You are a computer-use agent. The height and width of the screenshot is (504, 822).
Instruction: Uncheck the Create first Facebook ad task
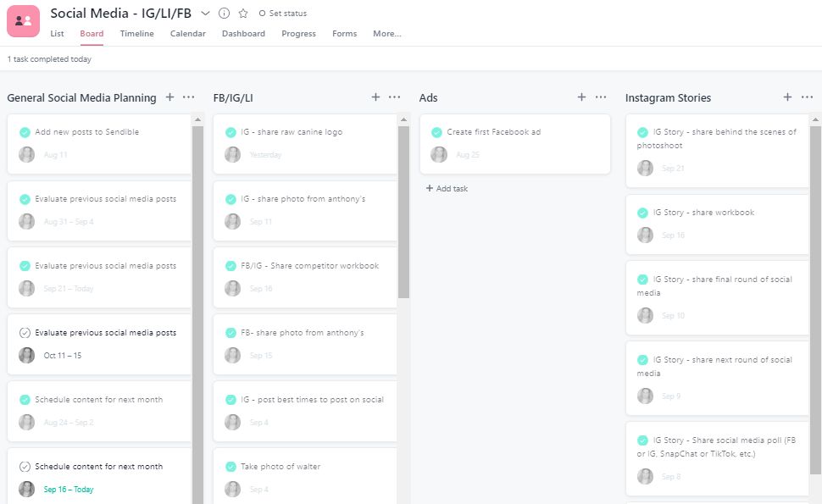(x=436, y=132)
